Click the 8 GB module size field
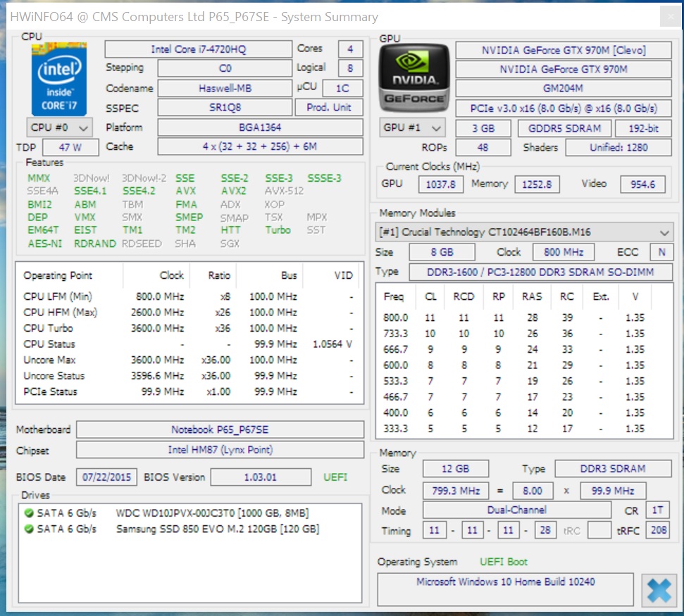The height and width of the screenshot is (616, 684). pyautogui.click(x=442, y=252)
